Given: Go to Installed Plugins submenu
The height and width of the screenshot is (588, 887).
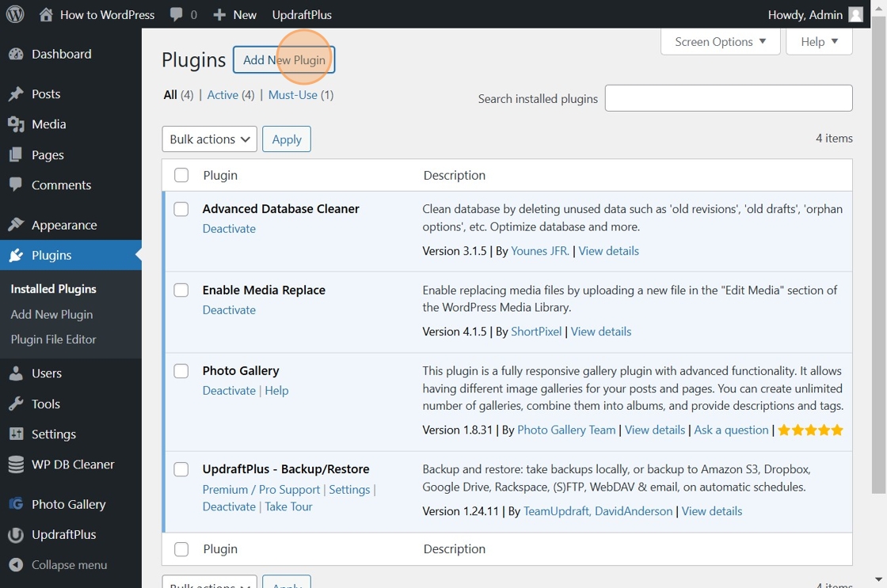Looking at the screenshot, I should click(54, 289).
